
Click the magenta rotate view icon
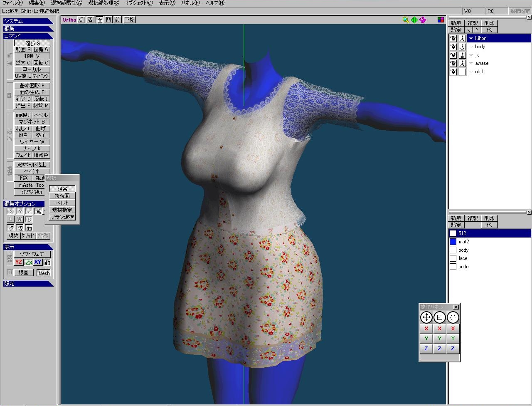tap(423, 20)
